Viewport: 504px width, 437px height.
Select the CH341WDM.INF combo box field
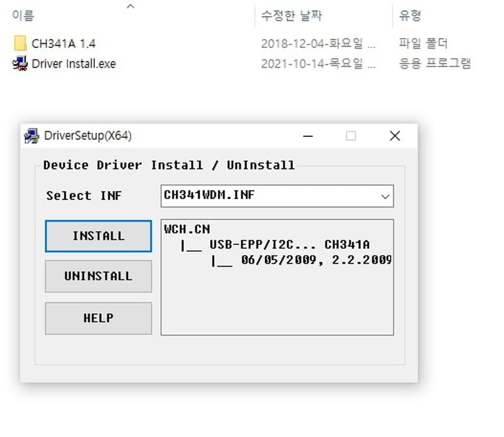pos(277,196)
